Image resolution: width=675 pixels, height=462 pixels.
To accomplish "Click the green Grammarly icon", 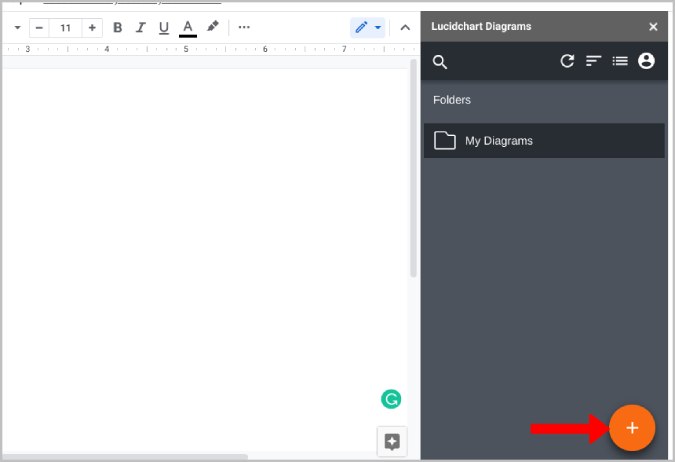I will (391, 400).
